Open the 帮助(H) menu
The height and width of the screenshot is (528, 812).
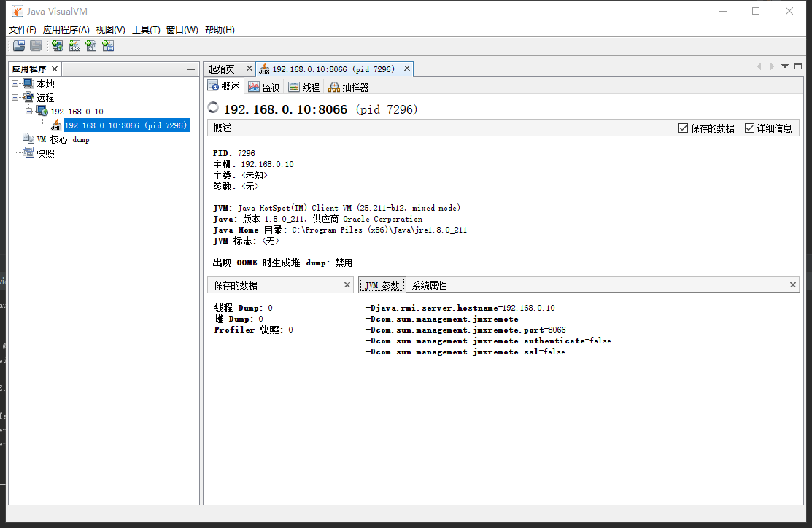[220, 29]
